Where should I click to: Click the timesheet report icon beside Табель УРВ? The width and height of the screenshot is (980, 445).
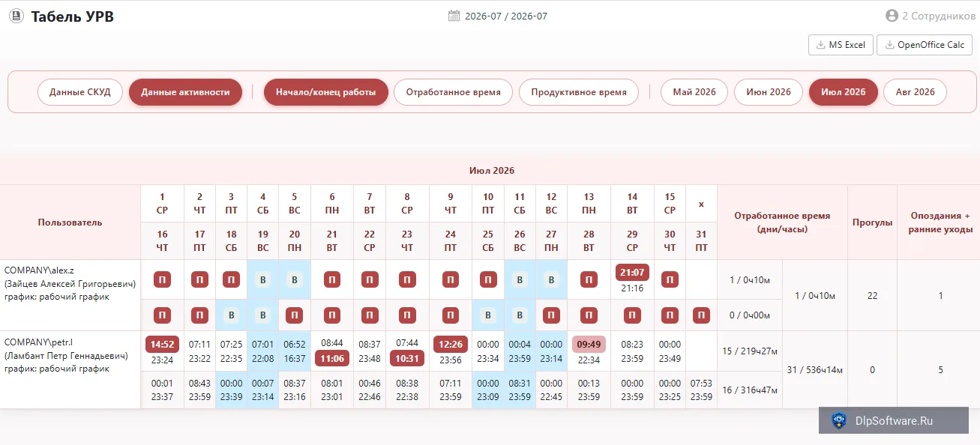pyautogui.click(x=16, y=16)
